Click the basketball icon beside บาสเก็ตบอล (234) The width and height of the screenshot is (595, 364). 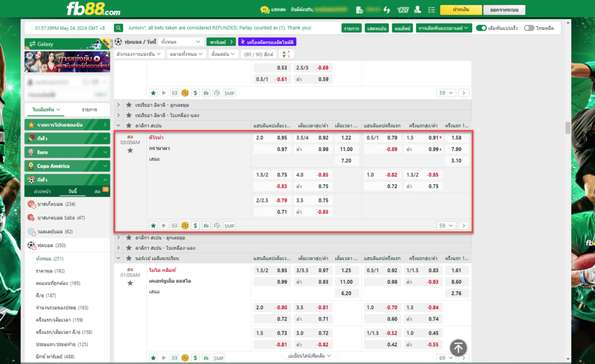tap(31, 204)
